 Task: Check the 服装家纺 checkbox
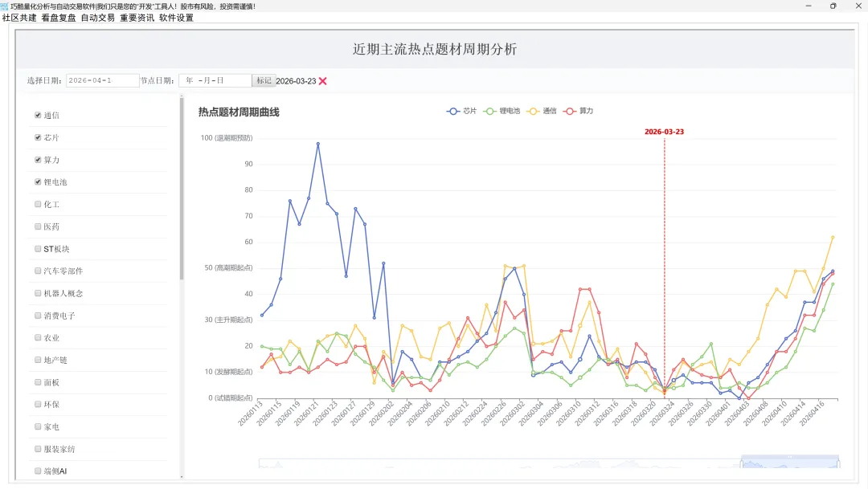pyautogui.click(x=38, y=449)
